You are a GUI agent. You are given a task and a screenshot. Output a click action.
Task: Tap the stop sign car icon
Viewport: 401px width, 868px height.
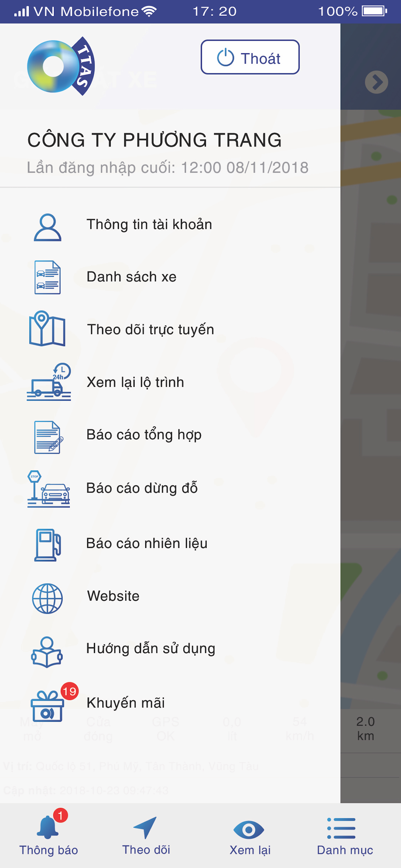pos(48,489)
